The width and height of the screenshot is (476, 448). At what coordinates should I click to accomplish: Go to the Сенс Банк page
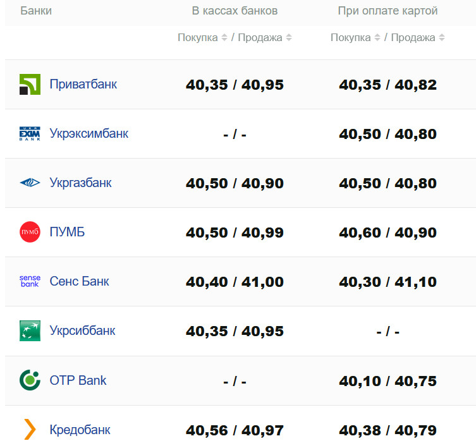tap(79, 281)
